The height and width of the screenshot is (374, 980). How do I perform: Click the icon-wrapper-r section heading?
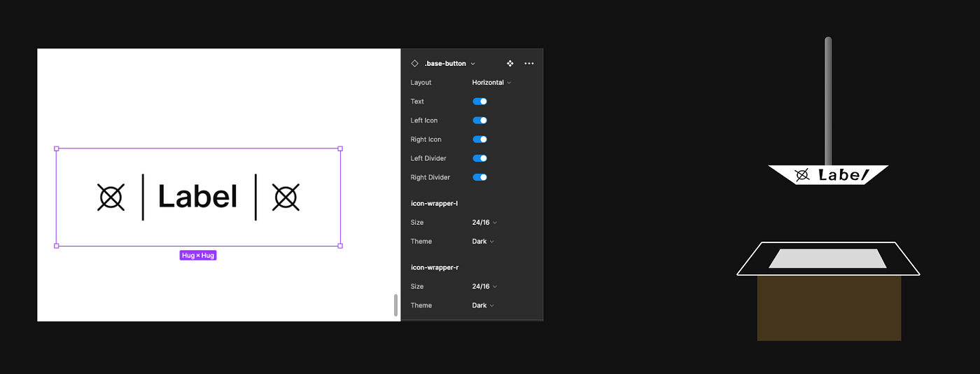point(435,268)
